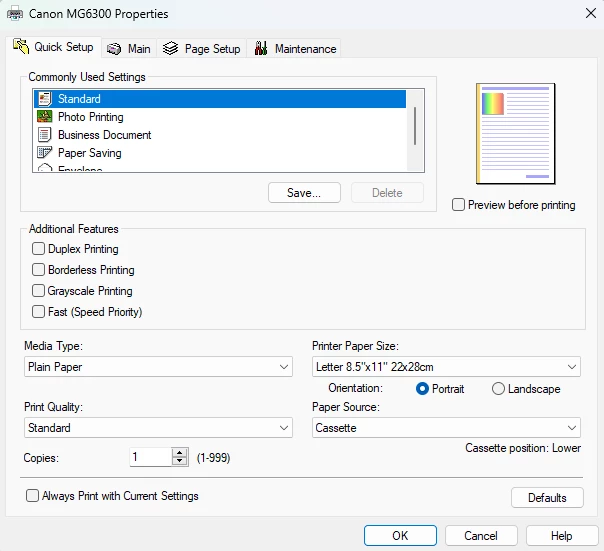This screenshot has width=604, height=551.
Task: Turn on Borderless Printing
Action: tap(38, 270)
